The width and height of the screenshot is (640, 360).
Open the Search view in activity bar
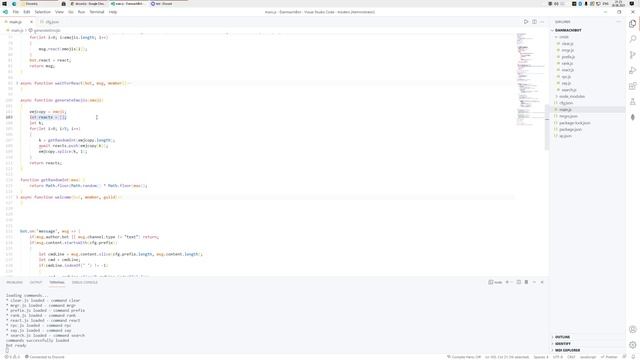(633, 39)
